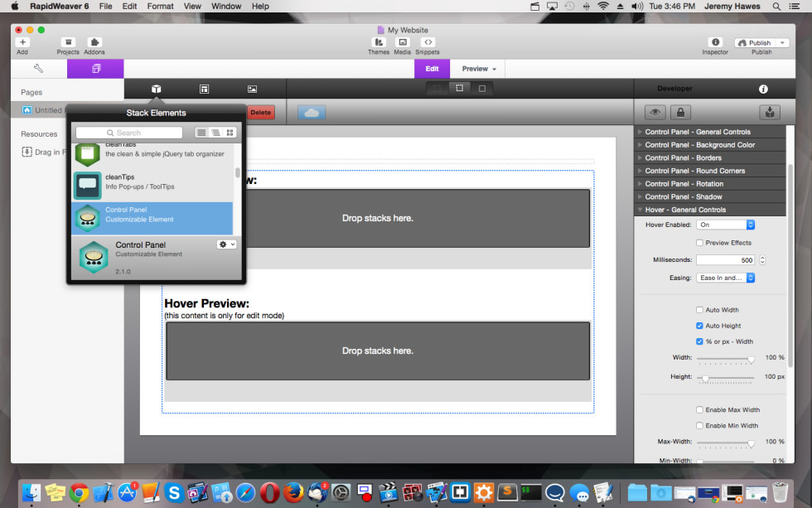Open Google Chrome from the Dock

click(80, 492)
